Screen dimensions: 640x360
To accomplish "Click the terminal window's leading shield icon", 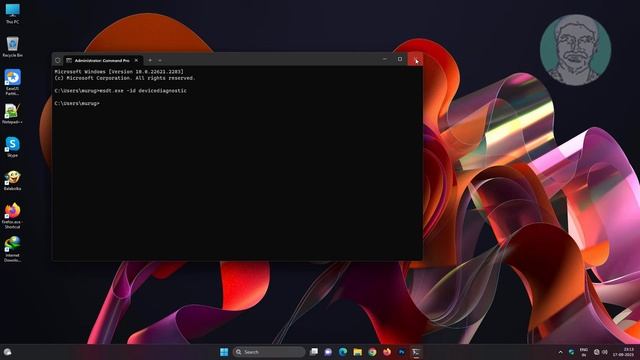I will 58,60.
